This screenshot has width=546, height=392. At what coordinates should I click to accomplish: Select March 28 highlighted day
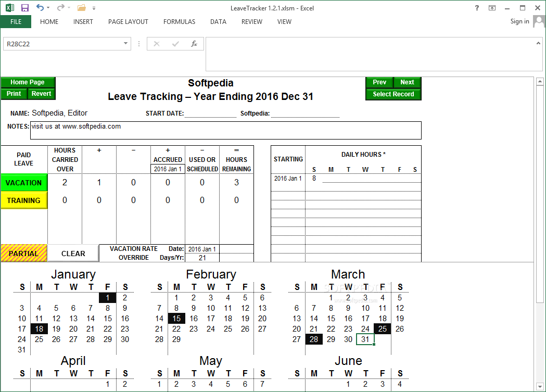tap(314, 339)
